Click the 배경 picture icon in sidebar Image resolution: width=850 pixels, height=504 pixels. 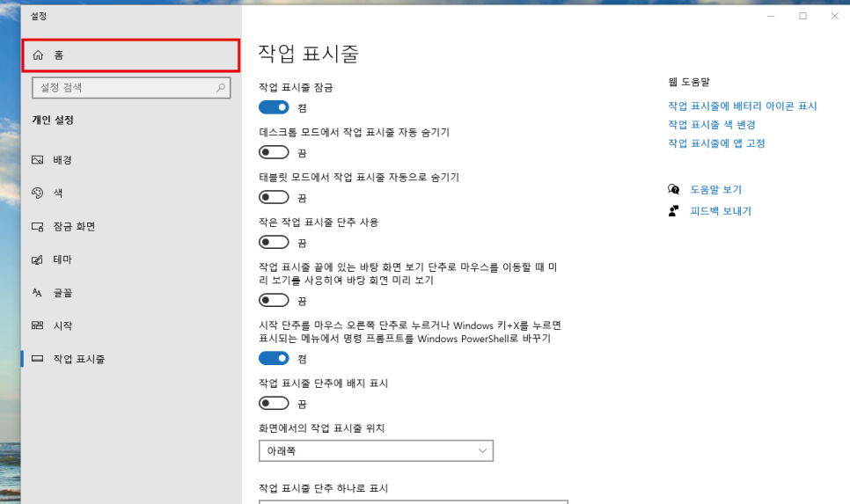[38, 160]
